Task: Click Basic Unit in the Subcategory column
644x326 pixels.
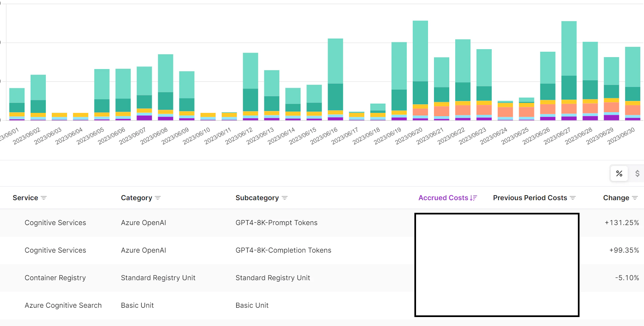Action: click(x=252, y=305)
